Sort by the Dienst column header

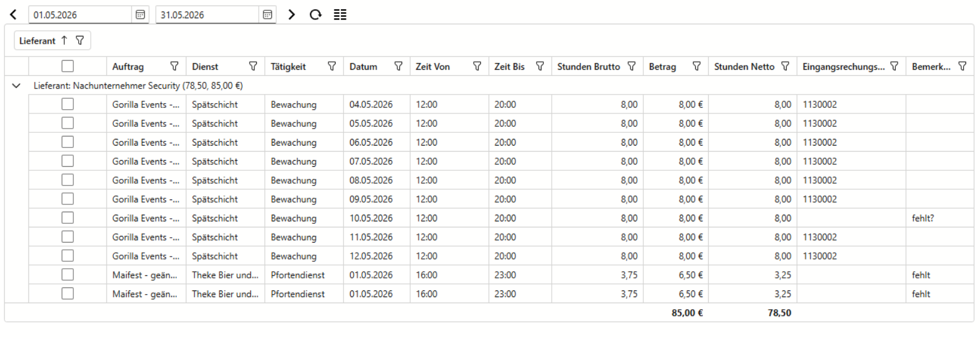pyautogui.click(x=205, y=67)
